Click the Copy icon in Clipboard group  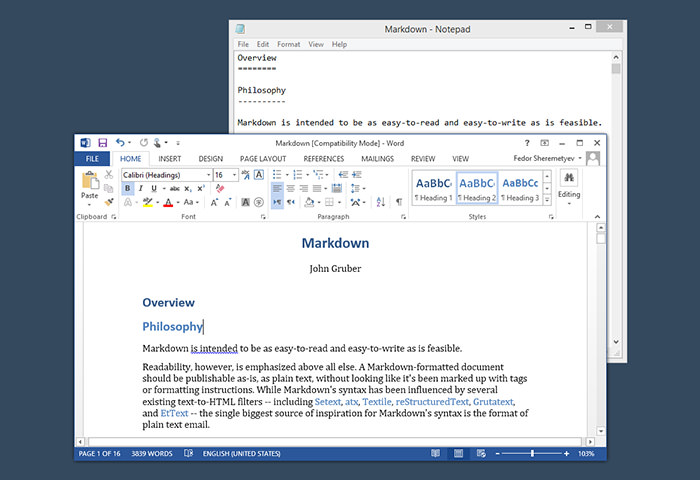click(x=108, y=188)
